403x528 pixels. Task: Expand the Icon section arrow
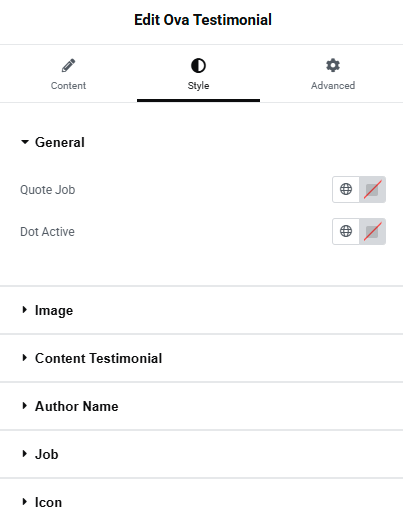coord(24,502)
